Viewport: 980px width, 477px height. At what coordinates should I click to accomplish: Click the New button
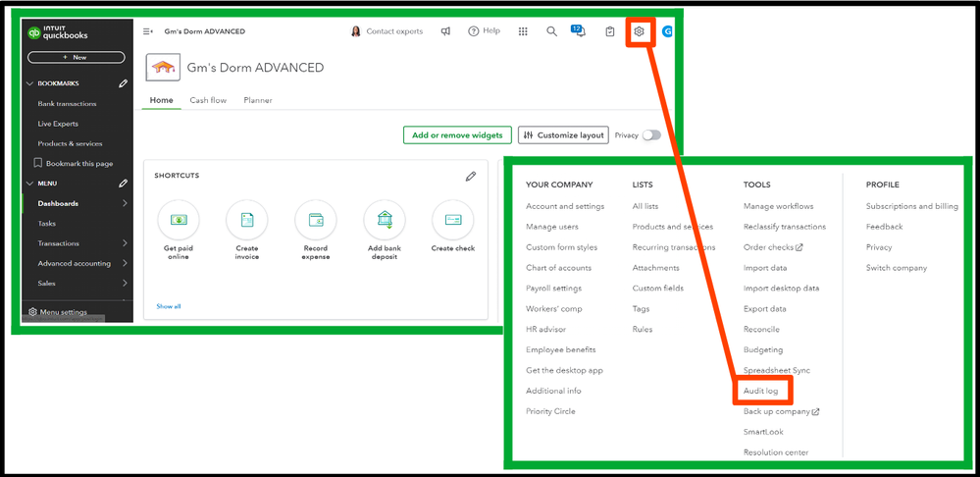[77, 58]
